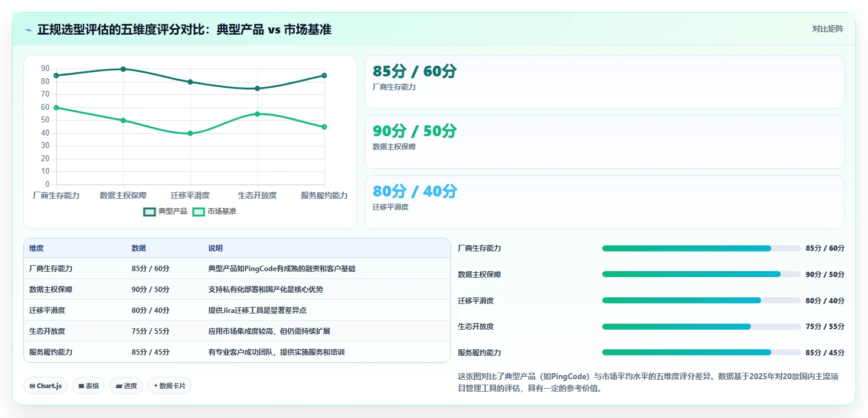The height and width of the screenshot is (418, 868).
Task: Click the 市场基准 legend color box
Action: (x=198, y=211)
